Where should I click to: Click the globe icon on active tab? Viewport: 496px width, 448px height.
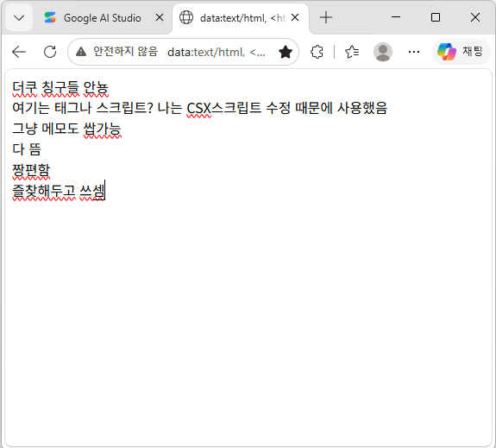pyautogui.click(x=186, y=17)
